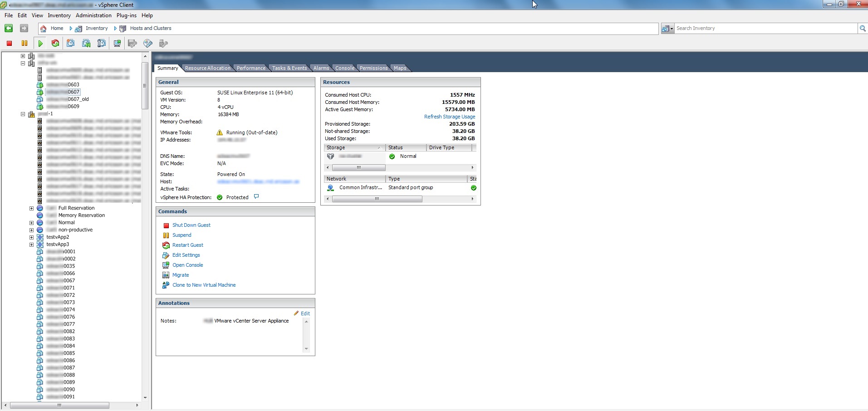The image size is (868, 411).
Task: Open the Maps tab
Action: [x=400, y=68]
